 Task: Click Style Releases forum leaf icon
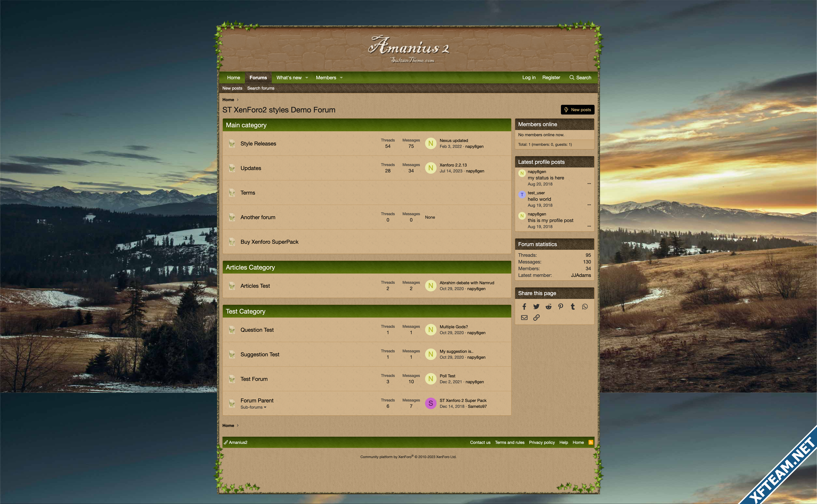point(232,144)
